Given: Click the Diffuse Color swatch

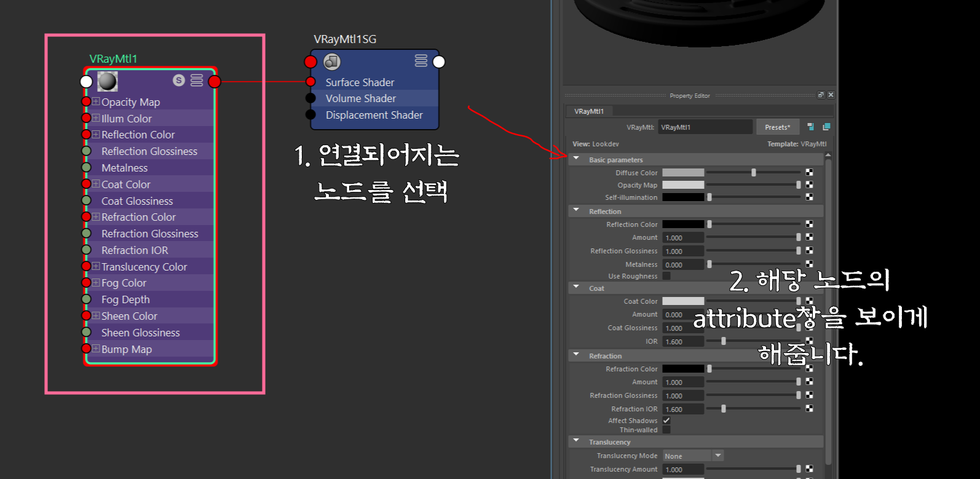Looking at the screenshot, I should click(x=683, y=172).
